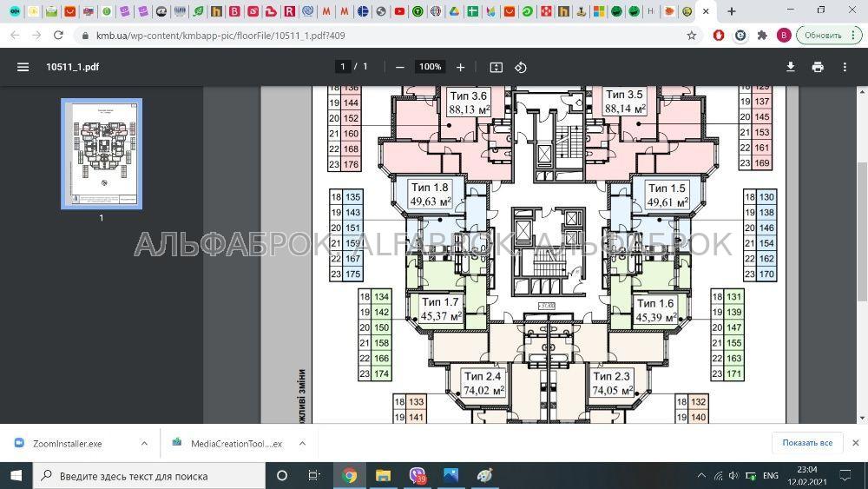Download the PDF file
This screenshot has width=868, height=489.
click(x=791, y=67)
